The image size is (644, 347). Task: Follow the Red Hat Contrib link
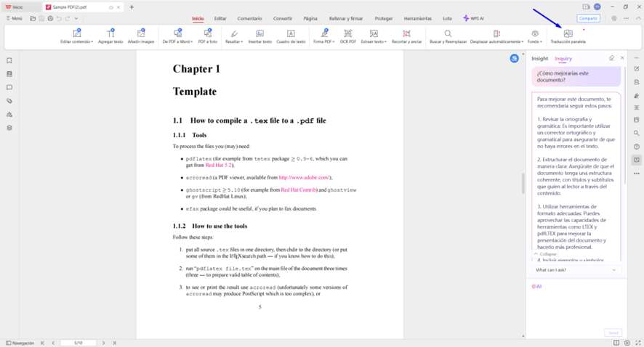(x=298, y=190)
